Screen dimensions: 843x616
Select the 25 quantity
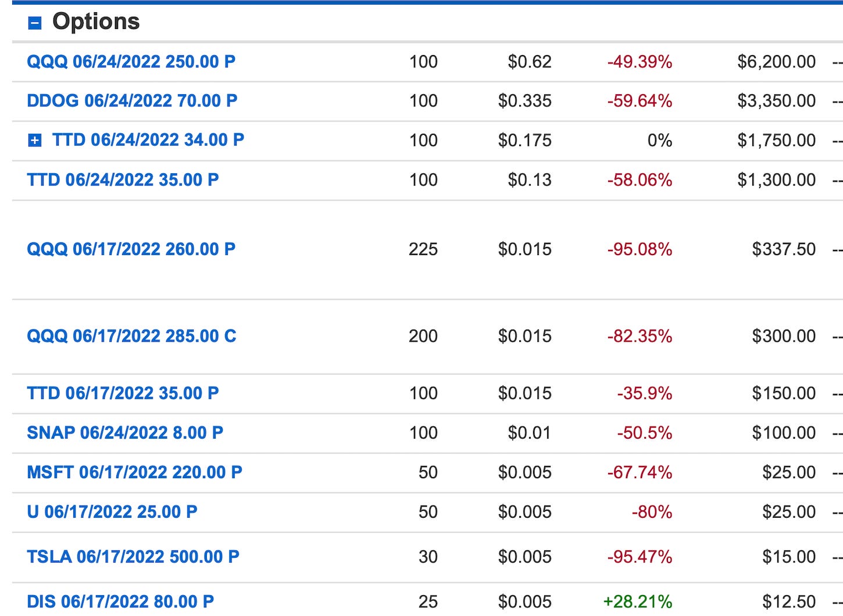click(428, 601)
